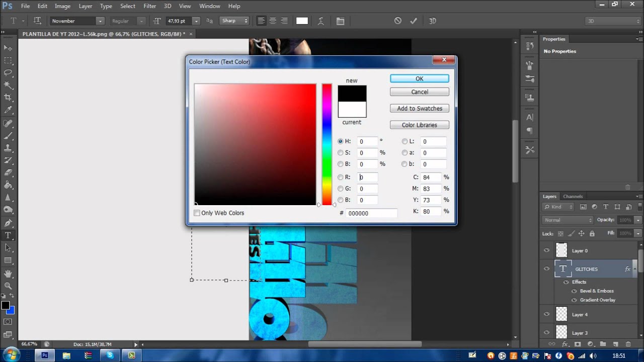
Task: Select the Move tool
Action: (8, 48)
